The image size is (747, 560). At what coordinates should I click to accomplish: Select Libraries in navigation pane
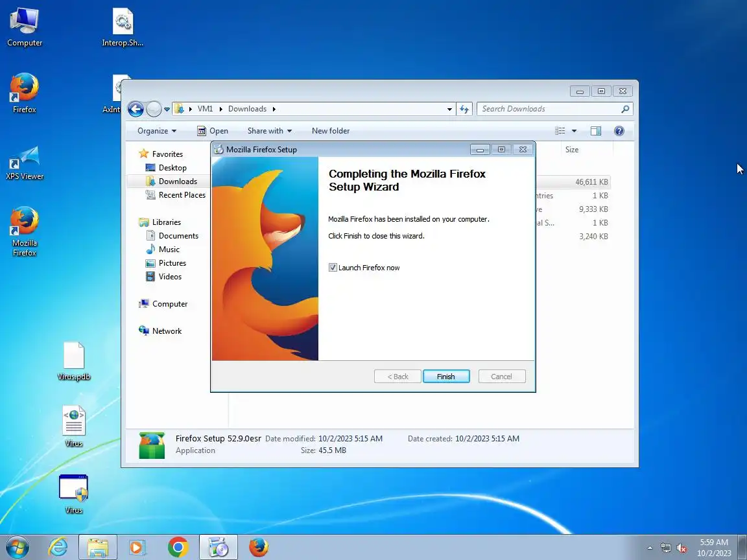pyautogui.click(x=166, y=222)
